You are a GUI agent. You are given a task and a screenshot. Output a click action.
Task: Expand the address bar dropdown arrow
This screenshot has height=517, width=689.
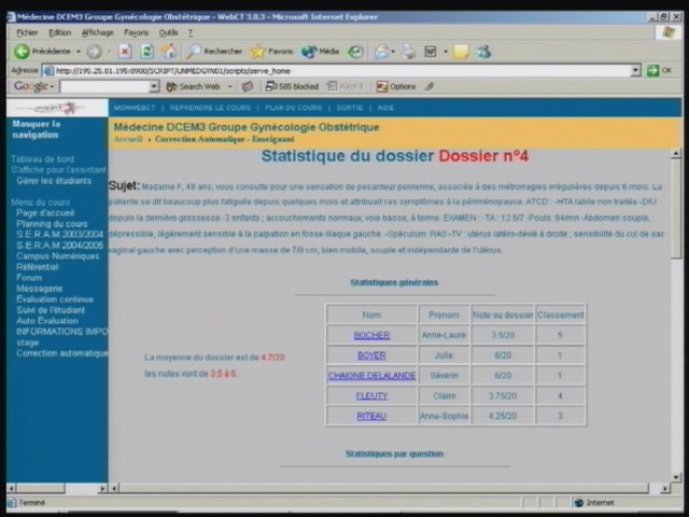635,70
